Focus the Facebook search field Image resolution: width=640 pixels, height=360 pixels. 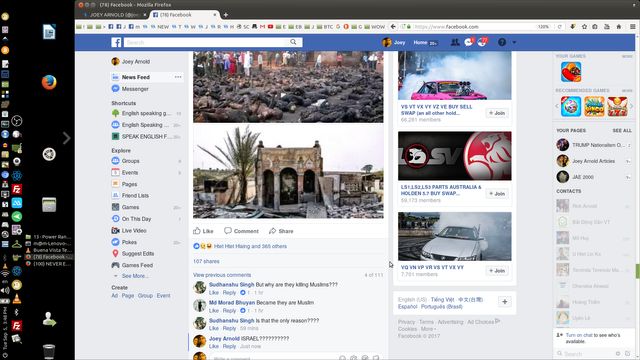click(204, 42)
